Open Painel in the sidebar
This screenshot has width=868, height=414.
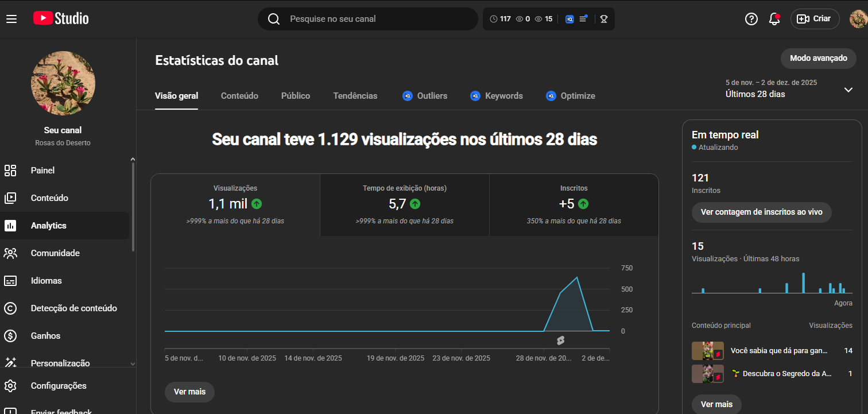pos(64,171)
